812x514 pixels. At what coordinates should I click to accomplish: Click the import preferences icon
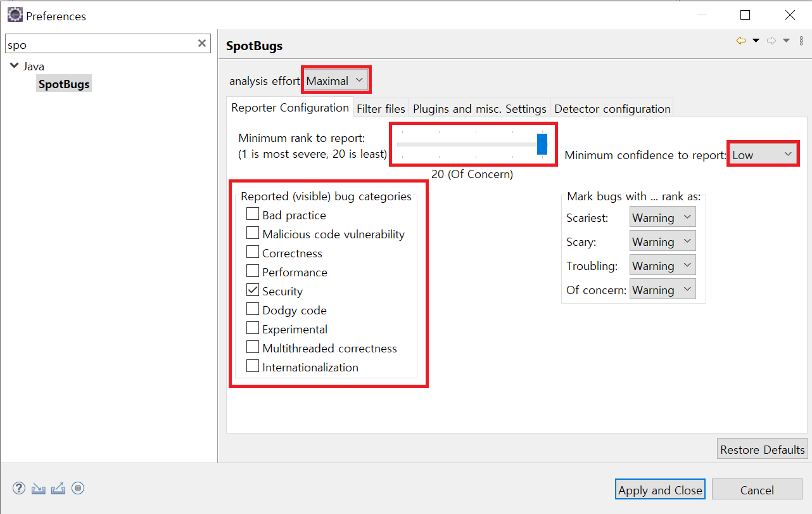(39, 489)
